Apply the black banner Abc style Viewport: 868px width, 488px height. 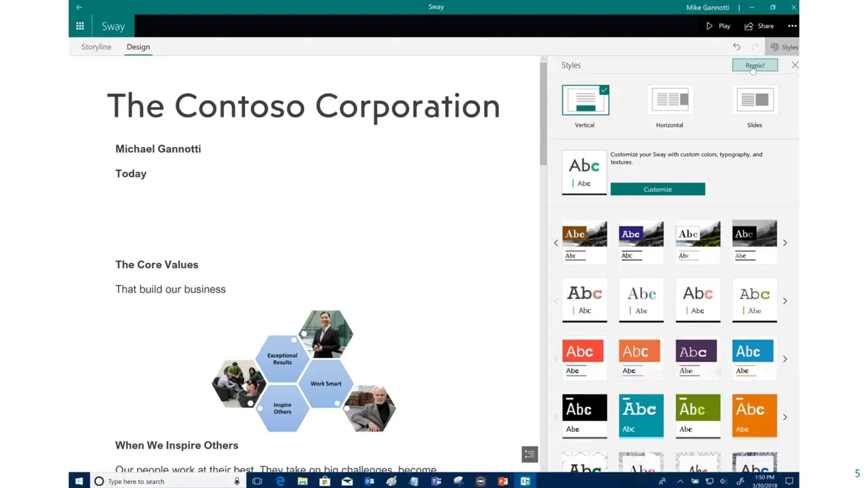[x=585, y=416]
